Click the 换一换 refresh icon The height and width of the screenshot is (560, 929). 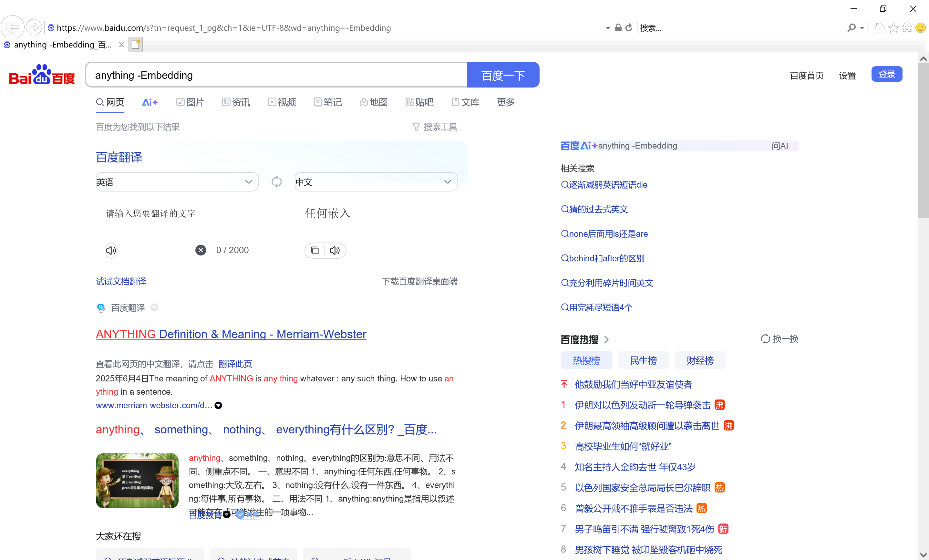765,339
